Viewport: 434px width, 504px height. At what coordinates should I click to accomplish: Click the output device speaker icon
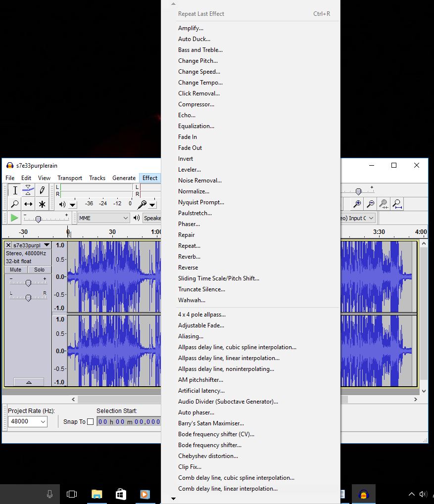137,218
